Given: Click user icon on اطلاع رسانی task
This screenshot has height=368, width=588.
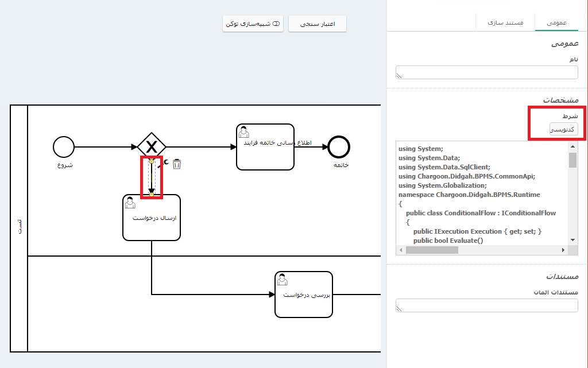Looking at the screenshot, I should [x=244, y=132].
